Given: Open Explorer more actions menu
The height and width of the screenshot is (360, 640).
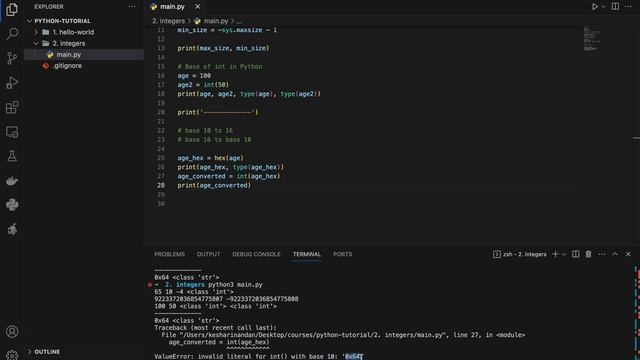Looking at the screenshot, I should coord(132,7).
